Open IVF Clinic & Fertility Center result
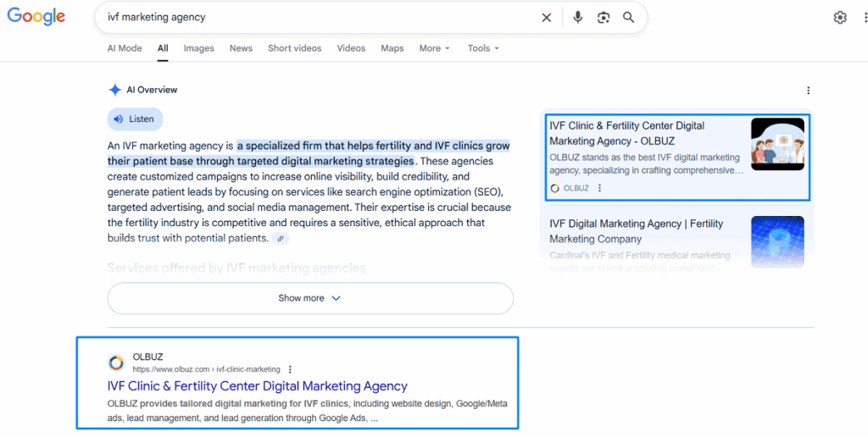 click(x=258, y=386)
